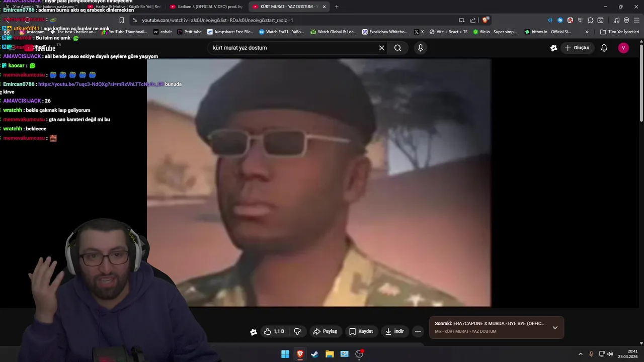
Task: Open the Shazam extension icon
Action: click(x=560, y=20)
